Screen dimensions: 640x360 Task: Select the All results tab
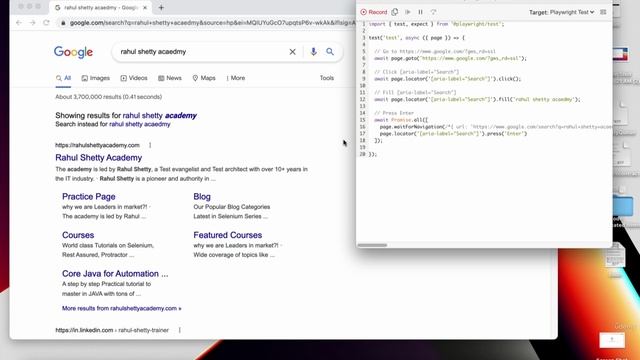[x=64, y=78]
